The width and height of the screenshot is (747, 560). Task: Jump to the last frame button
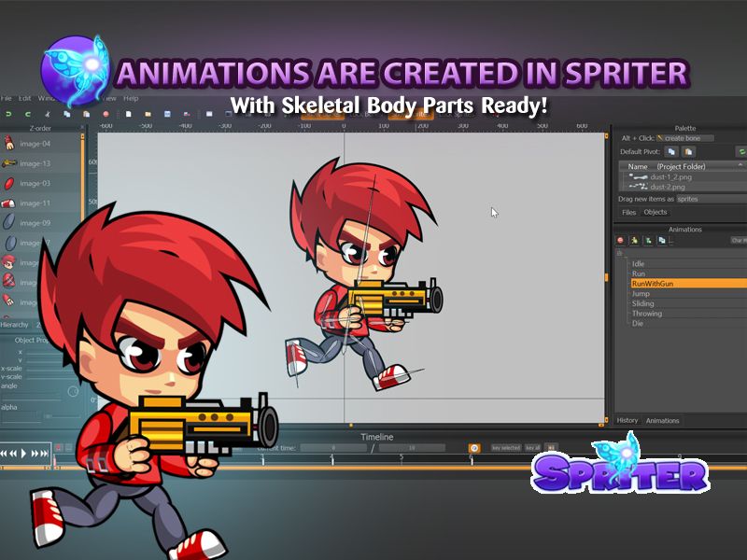click(44, 454)
